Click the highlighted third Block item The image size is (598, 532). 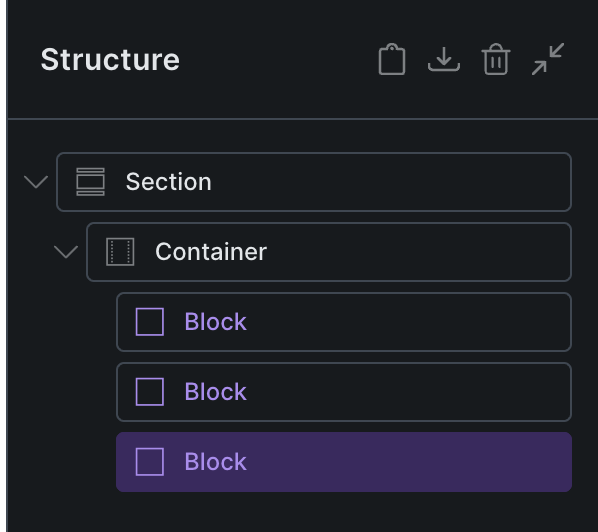(344, 462)
